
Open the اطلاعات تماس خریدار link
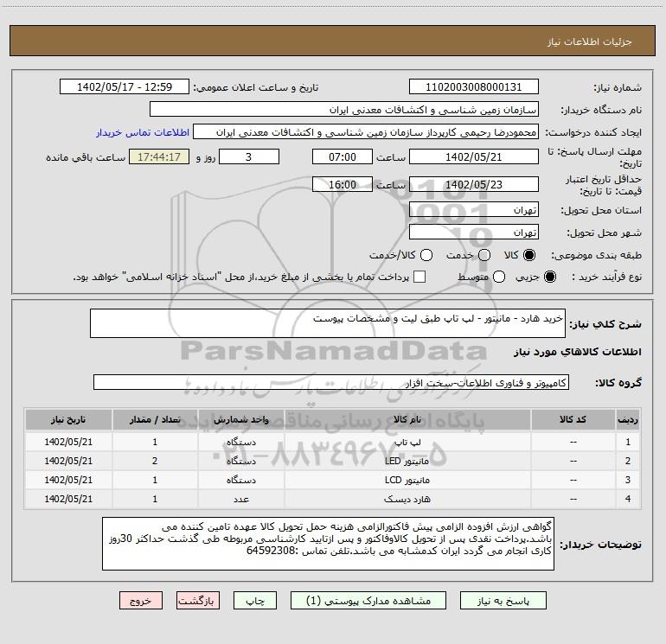[143, 132]
